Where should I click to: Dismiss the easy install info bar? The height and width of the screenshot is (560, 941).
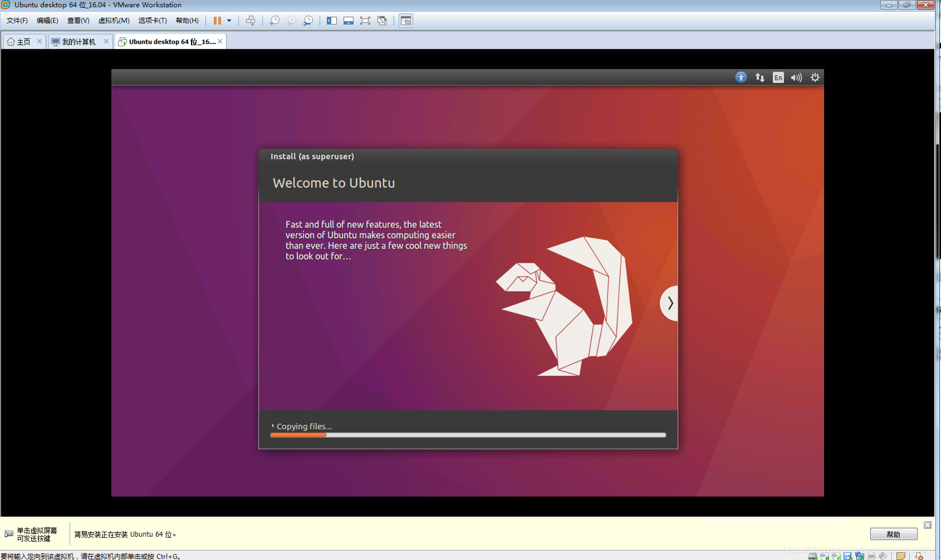[928, 525]
